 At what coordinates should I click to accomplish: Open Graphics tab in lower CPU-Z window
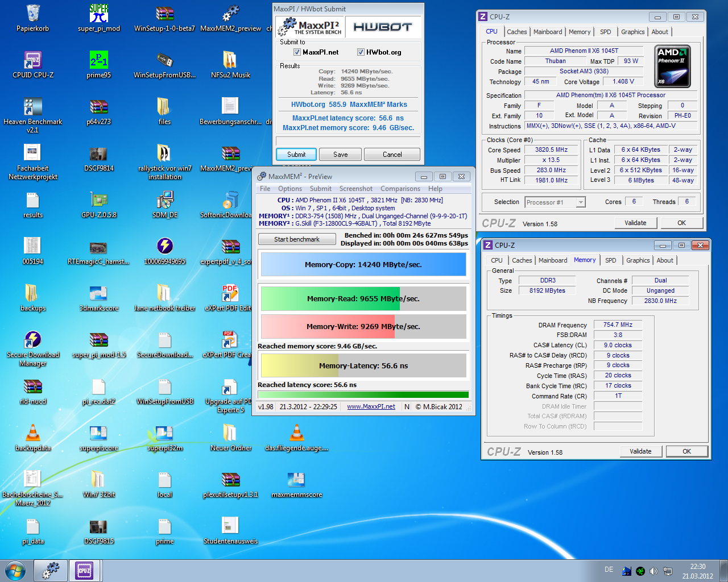coord(638,260)
